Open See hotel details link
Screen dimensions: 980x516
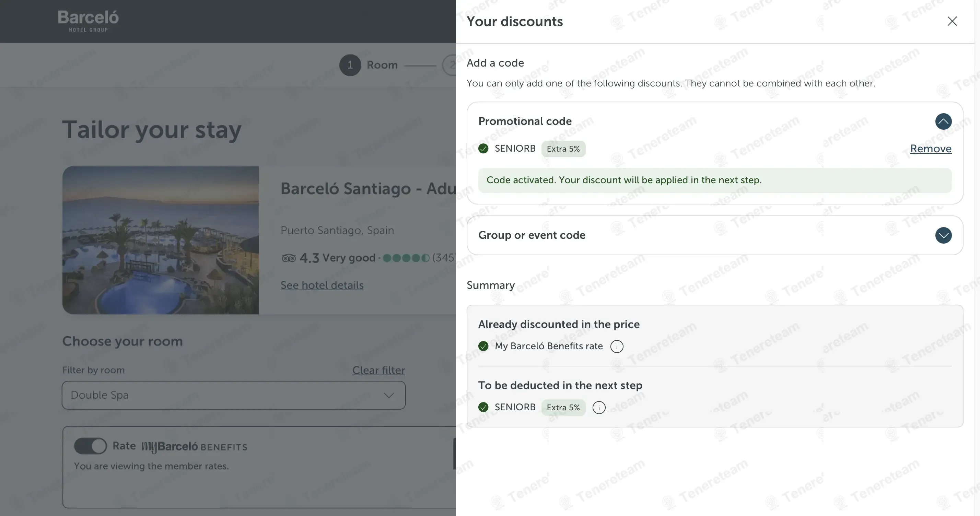click(322, 285)
